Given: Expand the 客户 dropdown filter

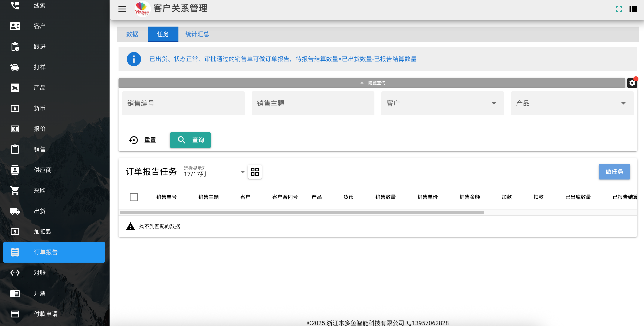Looking at the screenshot, I should pyautogui.click(x=442, y=103).
